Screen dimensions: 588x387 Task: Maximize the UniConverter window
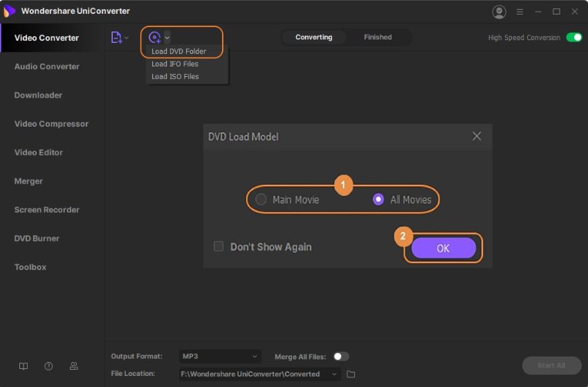[556, 12]
